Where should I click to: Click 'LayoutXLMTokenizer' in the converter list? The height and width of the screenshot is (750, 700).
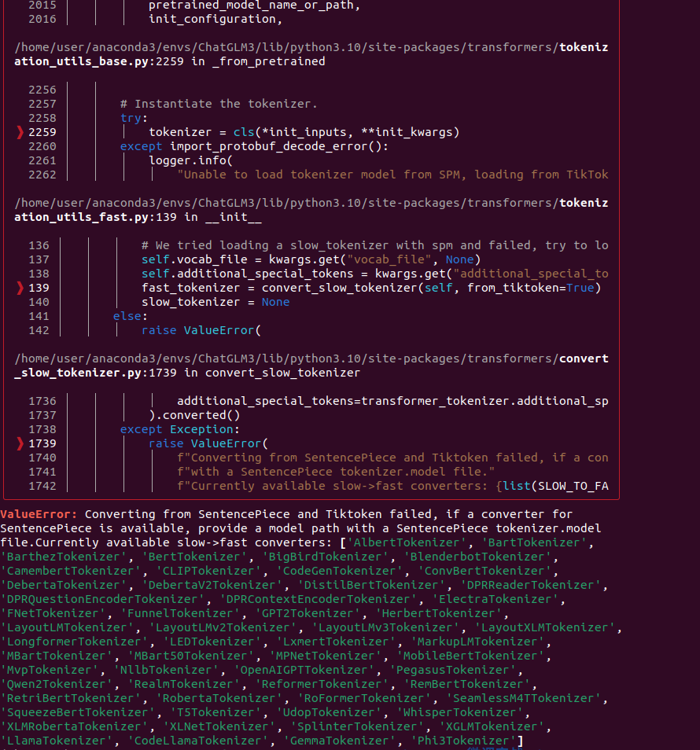[544, 627]
